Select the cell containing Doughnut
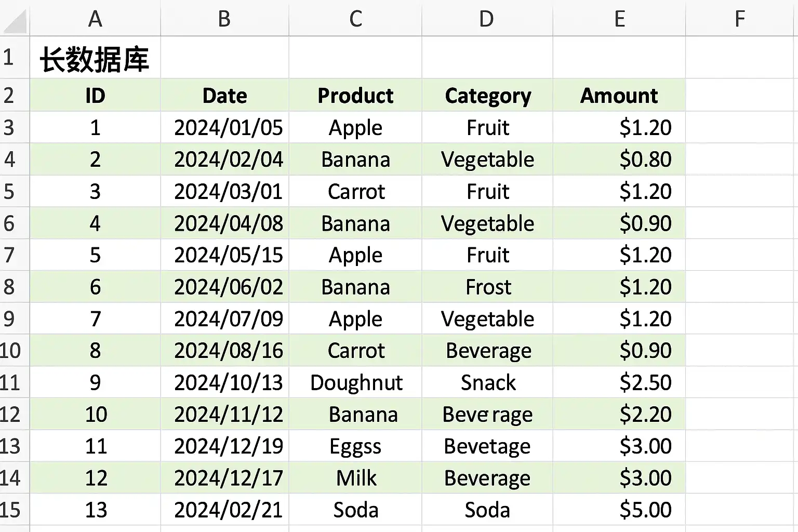The width and height of the screenshot is (798, 532). tap(355, 382)
